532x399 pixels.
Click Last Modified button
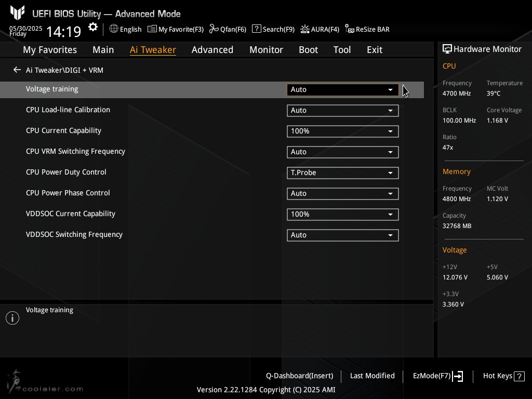tap(372, 376)
